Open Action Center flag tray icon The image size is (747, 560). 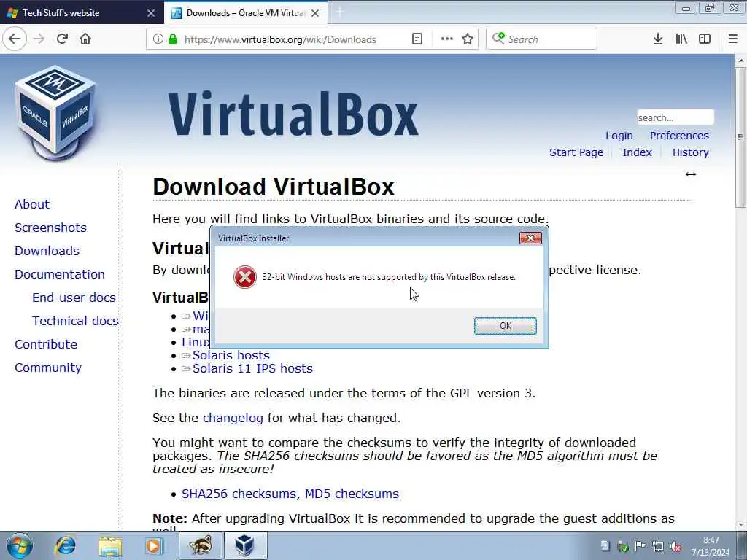pos(640,547)
